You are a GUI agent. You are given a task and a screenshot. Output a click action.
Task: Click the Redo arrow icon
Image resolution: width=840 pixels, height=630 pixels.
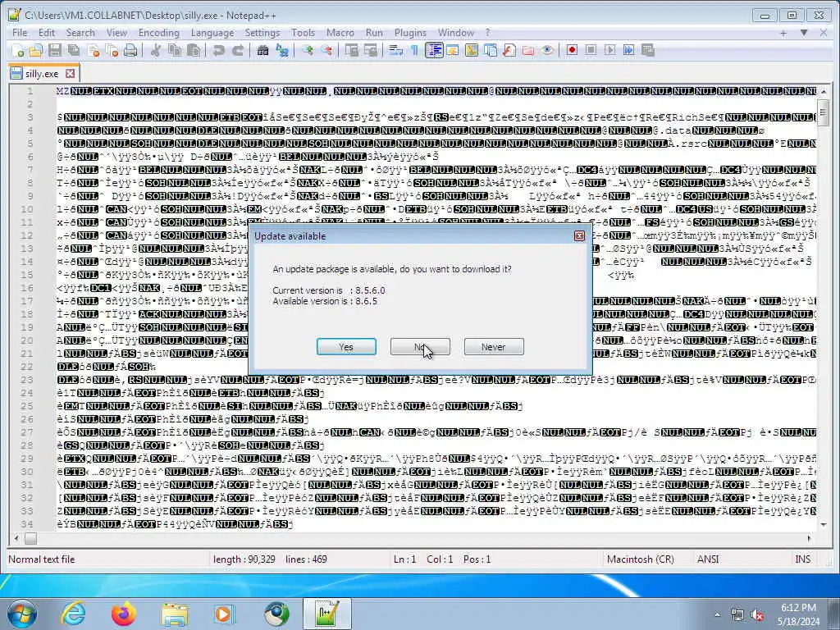pyautogui.click(x=238, y=50)
